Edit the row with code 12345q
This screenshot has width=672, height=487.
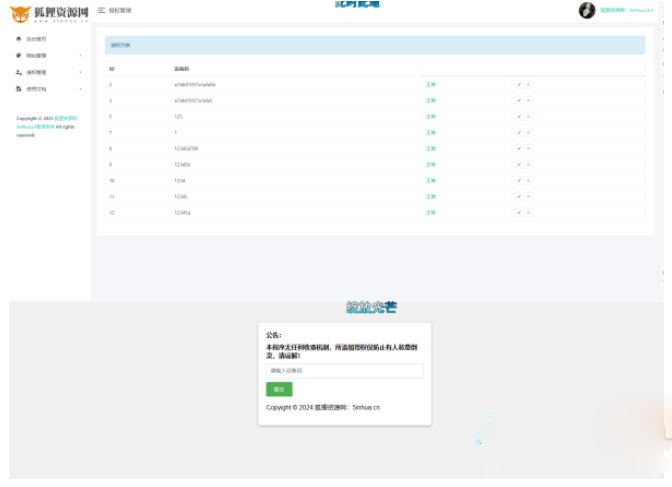pyautogui.click(x=519, y=213)
